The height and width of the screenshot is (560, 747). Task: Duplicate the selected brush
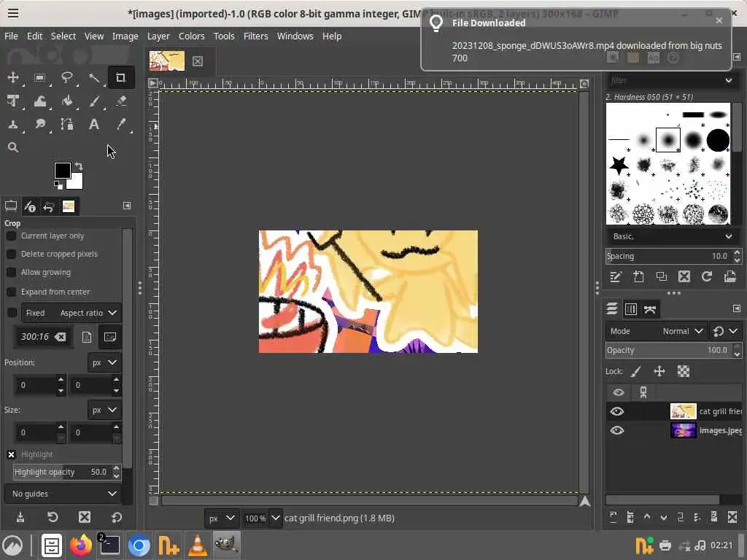[x=661, y=276]
